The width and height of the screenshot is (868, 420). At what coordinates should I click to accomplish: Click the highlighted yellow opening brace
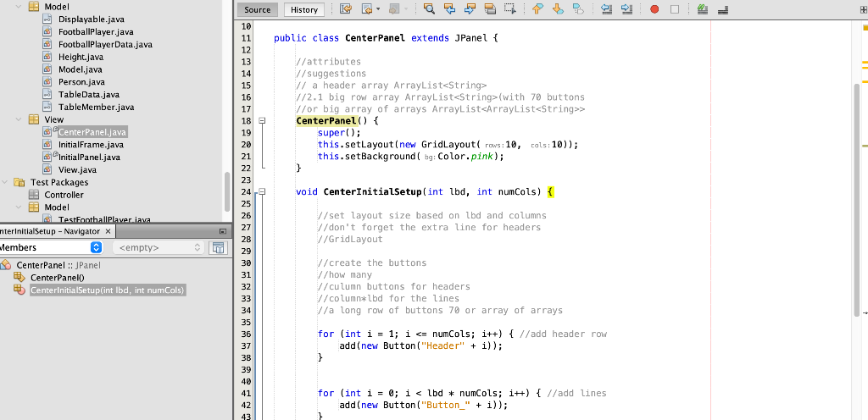point(550,191)
